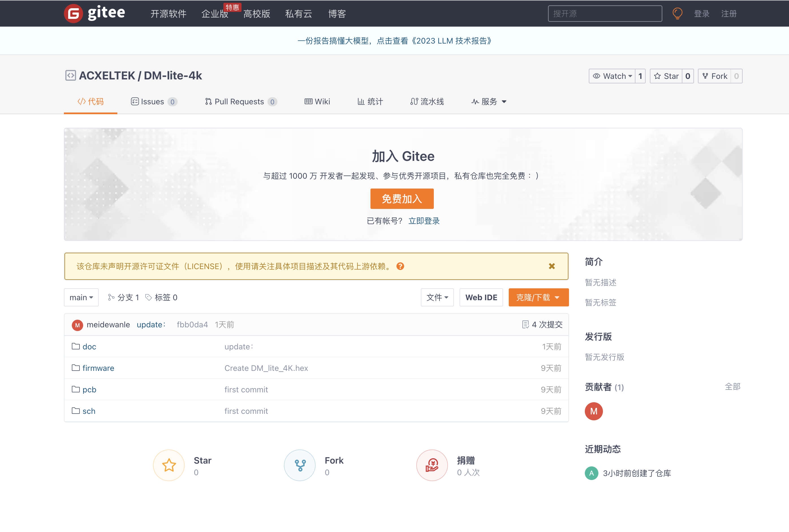Click the repository code icon beside ACXELTEK
Screen dimensions: 789x532
click(70, 75)
